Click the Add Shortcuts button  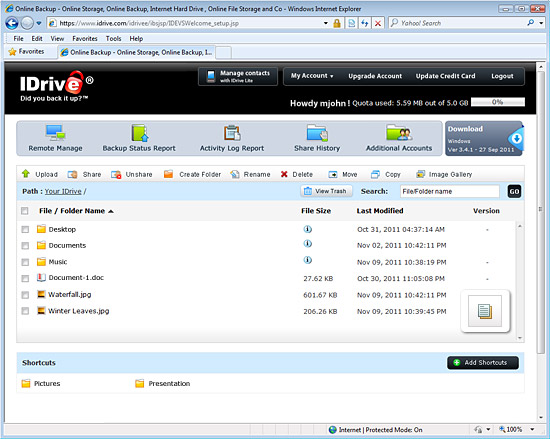coord(483,363)
